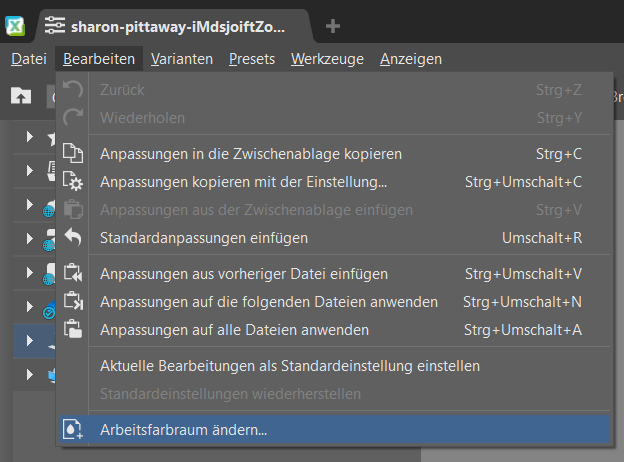Screen dimensions: 624x462
Task: Click the reset arrow icon beside Standardanpassungen einfügen
Action: pos(73,237)
